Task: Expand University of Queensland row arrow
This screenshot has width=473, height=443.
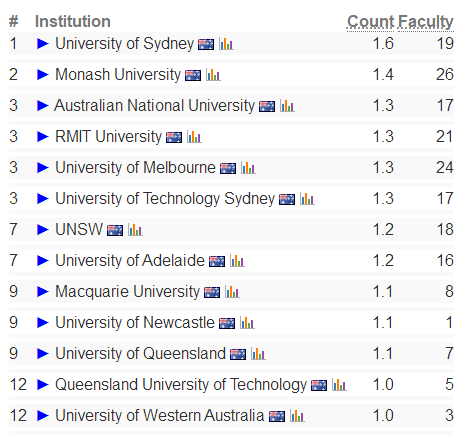Action: pyautogui.click(x=43, y=353)
